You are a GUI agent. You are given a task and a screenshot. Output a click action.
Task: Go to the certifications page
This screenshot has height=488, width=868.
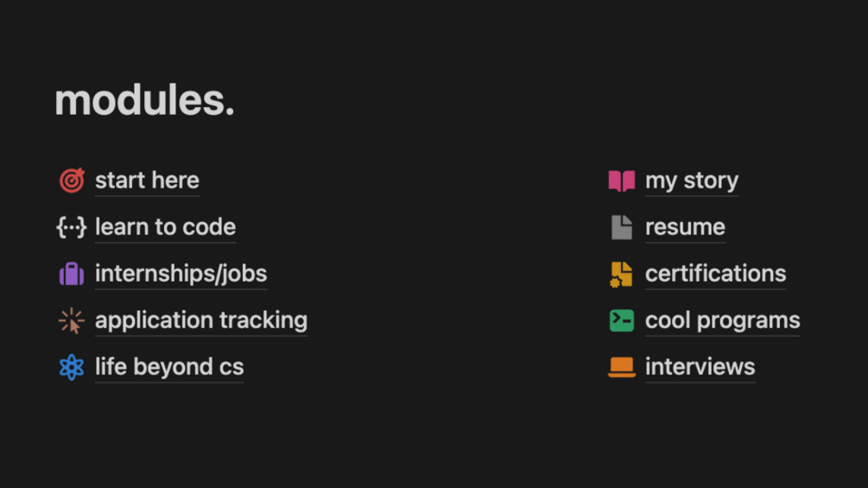click(x=716, y=274)
